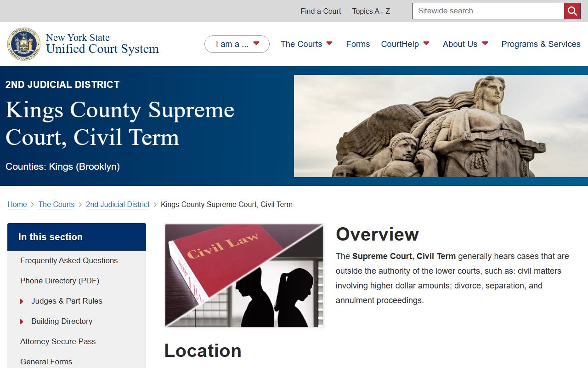
Task: Open Frequently Asked Questions sidebar link
Action: pos(69,260)
